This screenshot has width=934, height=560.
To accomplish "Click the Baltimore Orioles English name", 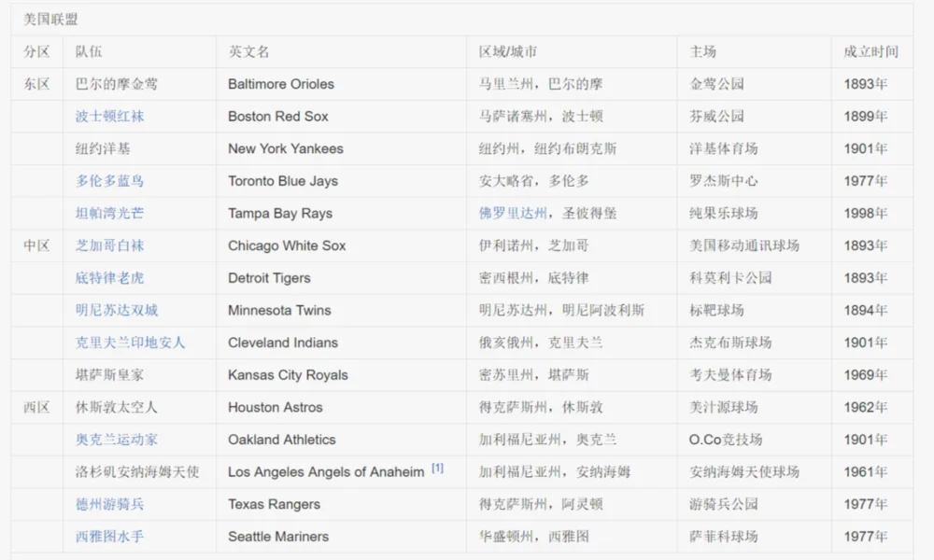I will tap(281, 84).
